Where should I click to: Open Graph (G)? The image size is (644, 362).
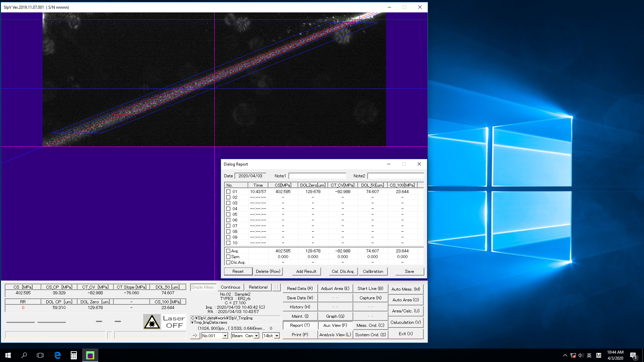point(335,316)
